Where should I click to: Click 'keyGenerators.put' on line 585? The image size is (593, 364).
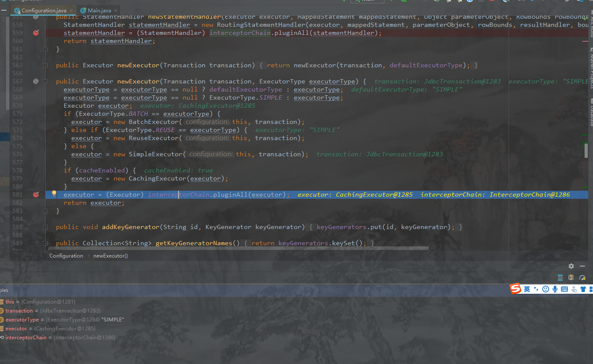pyautogui.click(x=349, y=227)
